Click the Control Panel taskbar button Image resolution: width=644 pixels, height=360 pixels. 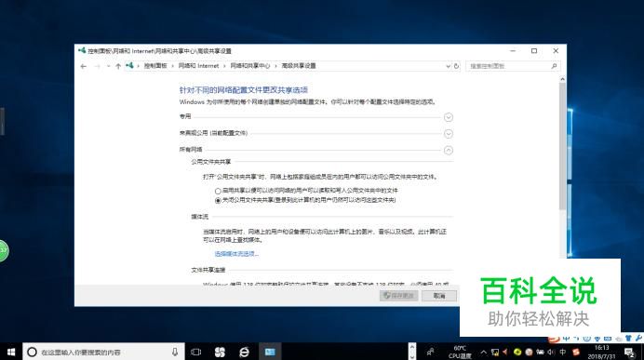[270, 352]
